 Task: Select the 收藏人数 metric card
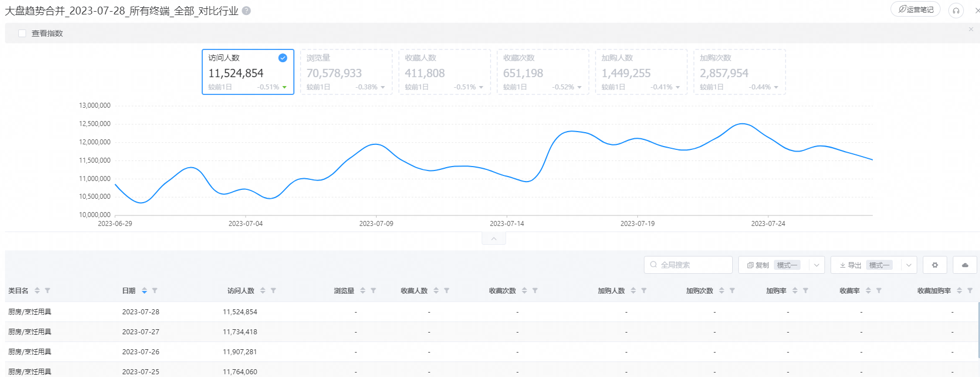pyautogui.click(x=444, y=72)
